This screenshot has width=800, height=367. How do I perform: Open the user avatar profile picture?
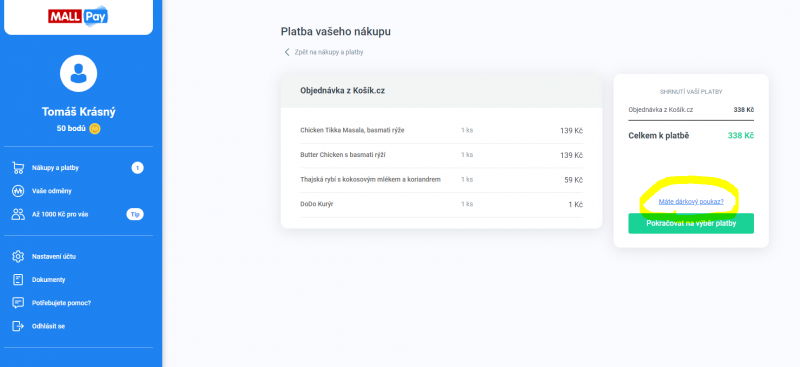(79, 74)
